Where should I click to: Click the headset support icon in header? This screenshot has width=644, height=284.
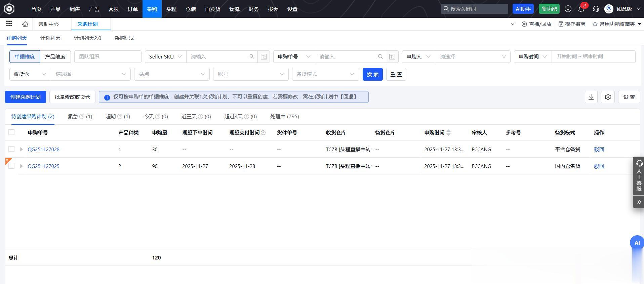coord(596,9)
